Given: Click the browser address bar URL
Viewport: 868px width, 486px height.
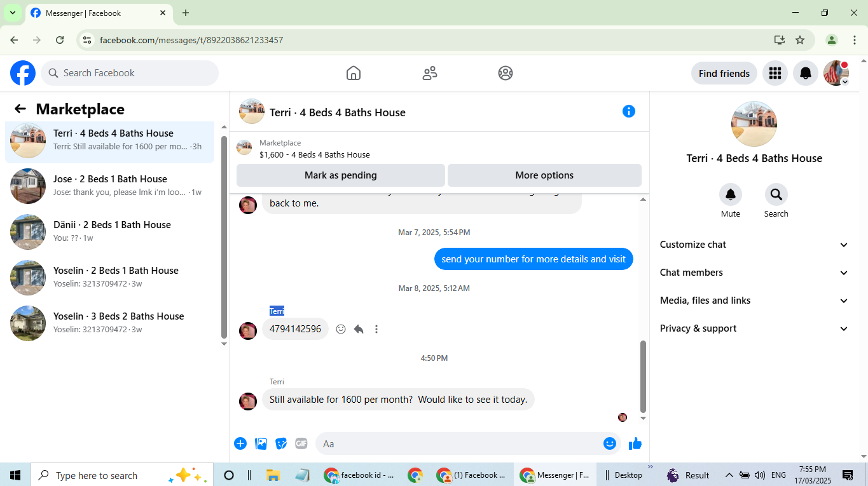Looking at the screenshot, I should (191, 40).
